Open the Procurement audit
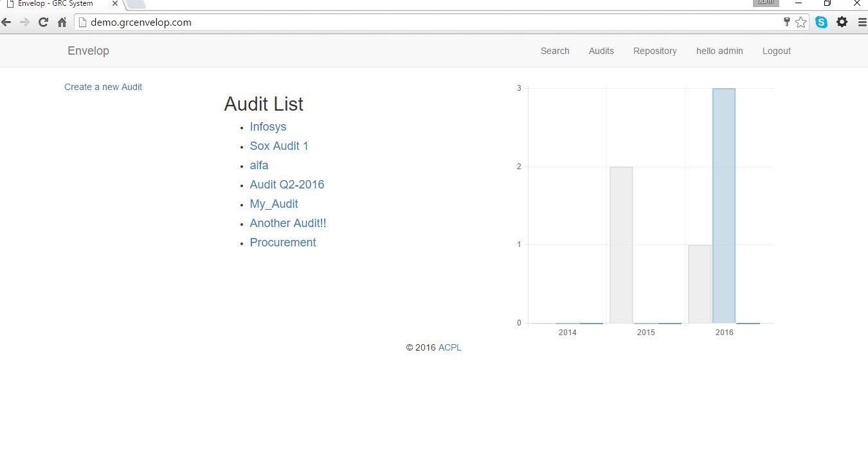 tap(283, 243)
